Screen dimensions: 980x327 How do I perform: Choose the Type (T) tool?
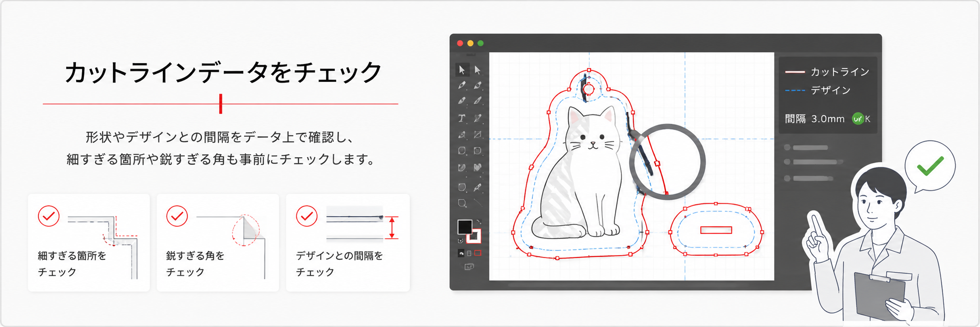tap(462, 118)
